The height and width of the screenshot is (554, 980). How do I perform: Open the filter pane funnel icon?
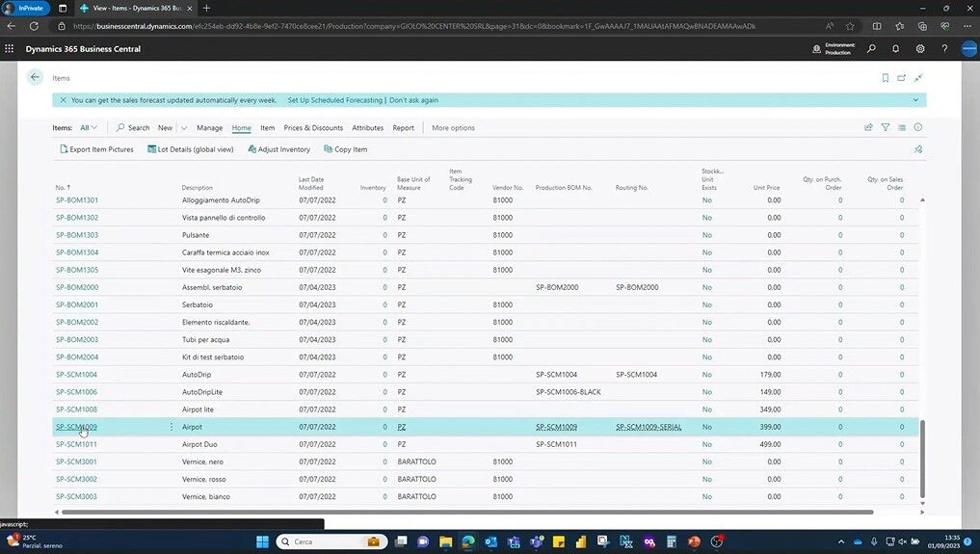click(x=886, y=127)
